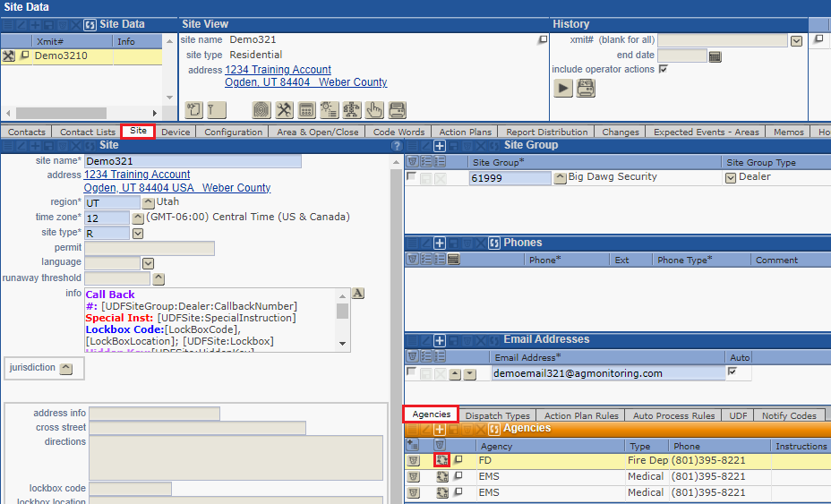
Task: Uncheck the Auto checkbox for demo email
Action: [x=732, y=372]
